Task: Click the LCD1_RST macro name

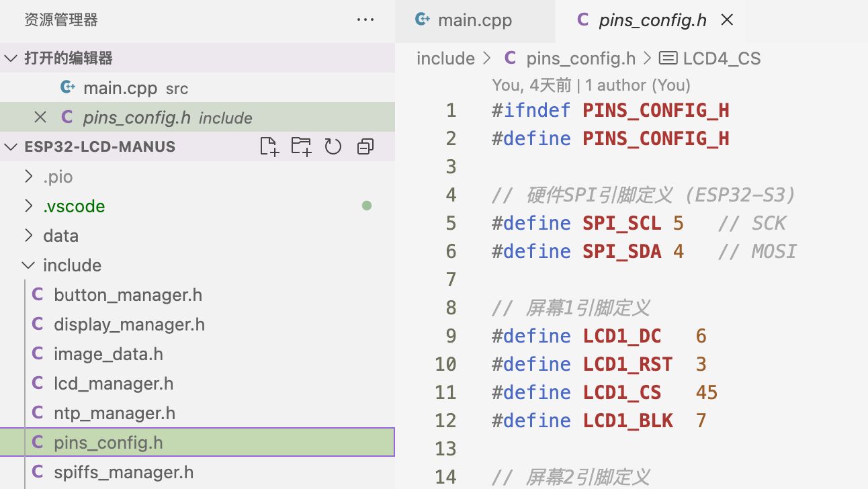Action: pyautogui.click(x=627, y=364)
